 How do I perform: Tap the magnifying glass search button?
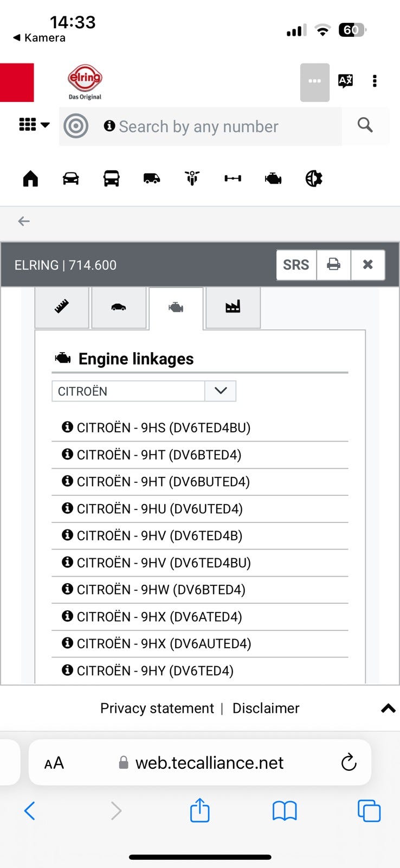365,125
